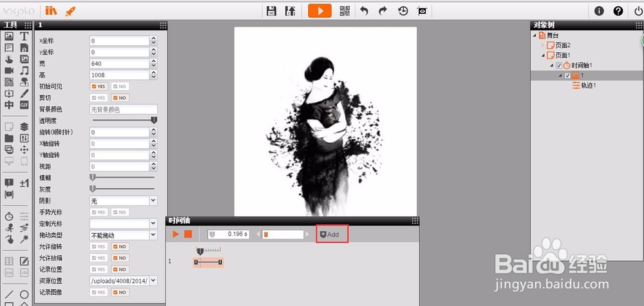Click the x坐标 stepper arrows
The height and width of the screenshot is (306, 644).
point(154,41)
